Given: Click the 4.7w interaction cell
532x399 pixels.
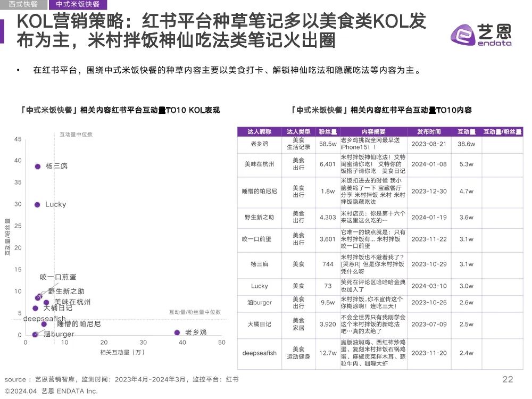Looking at the screenshot, I should (466, 192).
